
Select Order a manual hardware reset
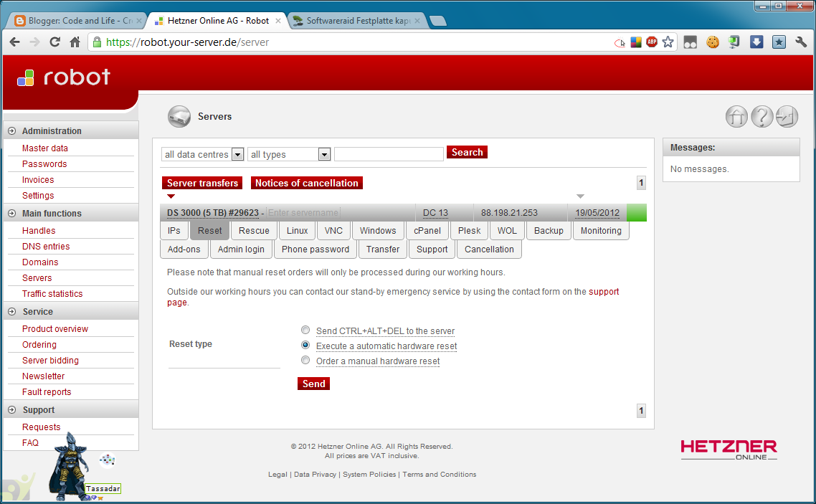coord(305,361)
